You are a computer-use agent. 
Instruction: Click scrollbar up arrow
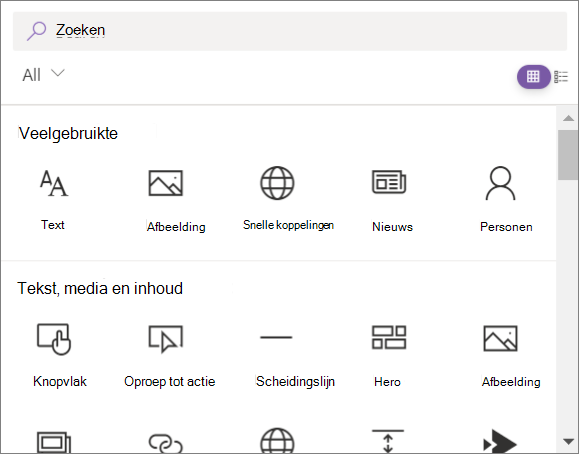point(568,118)
